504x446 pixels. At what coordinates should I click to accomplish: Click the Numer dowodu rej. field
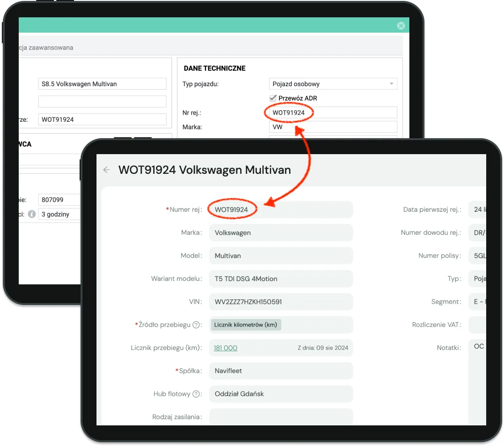pyautogui.click(x=477, y=233)
